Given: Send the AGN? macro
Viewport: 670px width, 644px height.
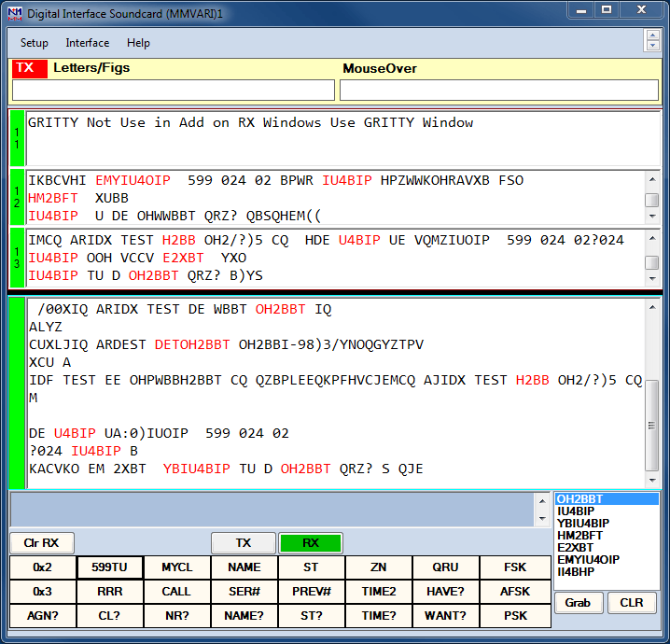Looking at the screenshot, I should point(42,616).
